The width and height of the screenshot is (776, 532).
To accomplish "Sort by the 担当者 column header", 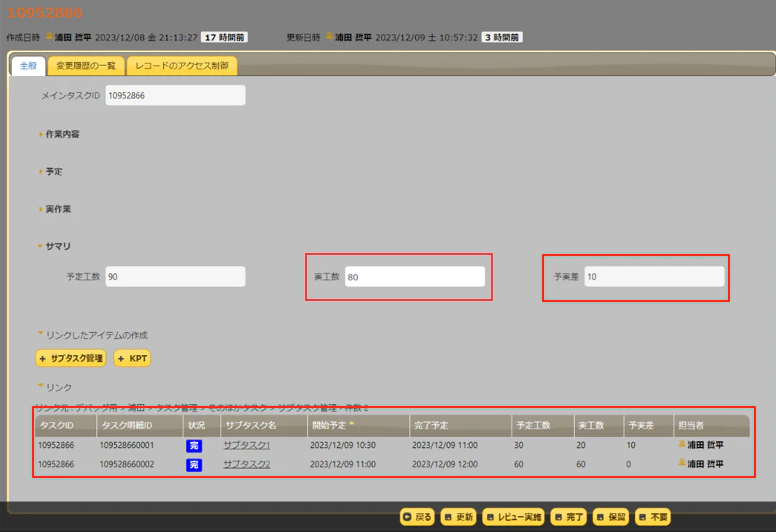I will (x=712, y=426).
